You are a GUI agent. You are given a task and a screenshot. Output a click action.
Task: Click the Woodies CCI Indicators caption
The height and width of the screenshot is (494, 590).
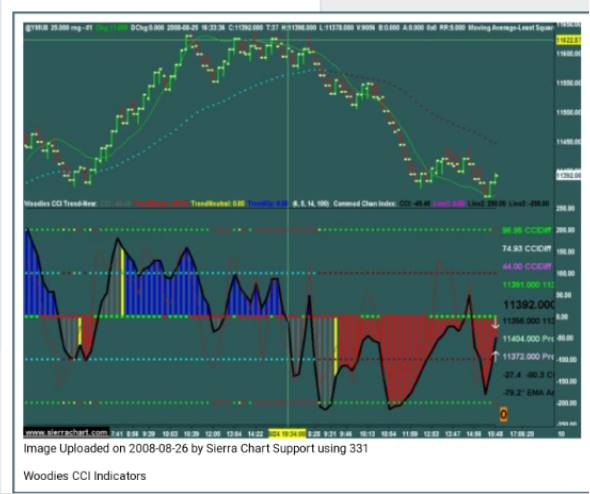[x=85, y=476]
